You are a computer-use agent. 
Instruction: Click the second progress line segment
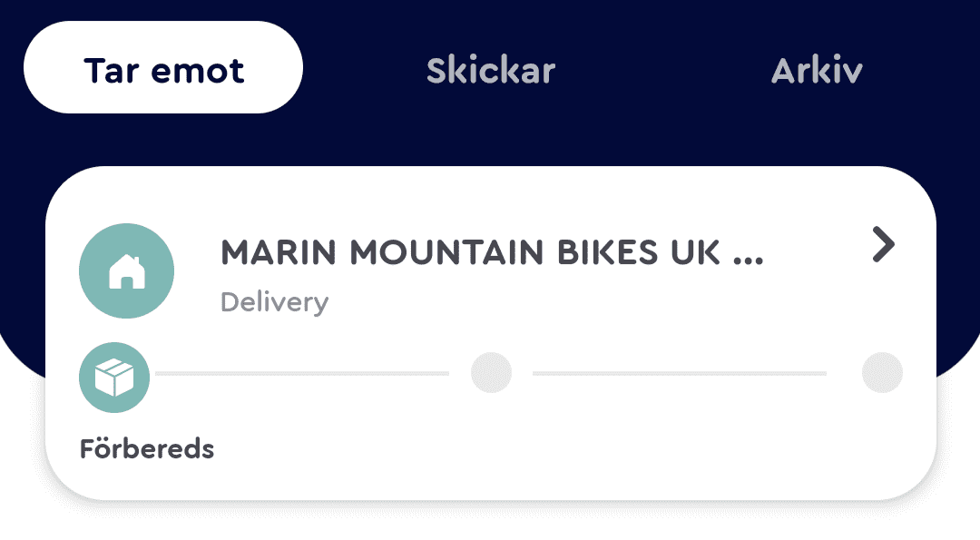pyautogui.click(x=680, y=373)
